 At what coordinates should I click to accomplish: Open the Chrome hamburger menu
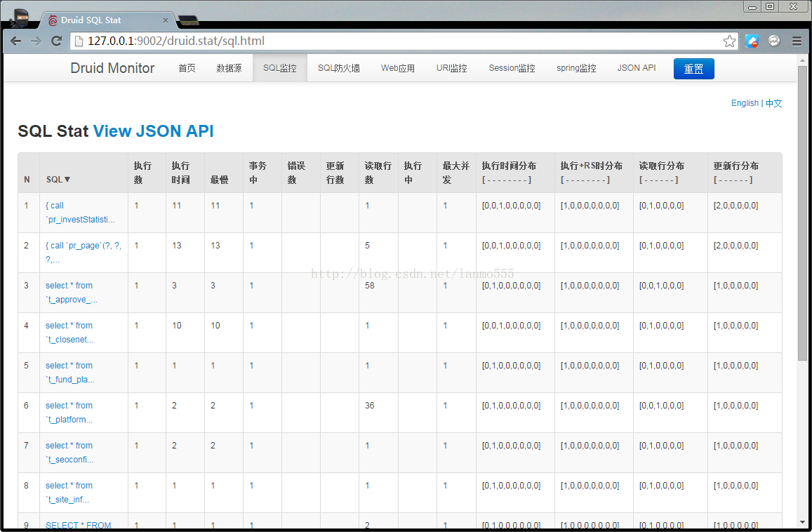pos(797,41)
